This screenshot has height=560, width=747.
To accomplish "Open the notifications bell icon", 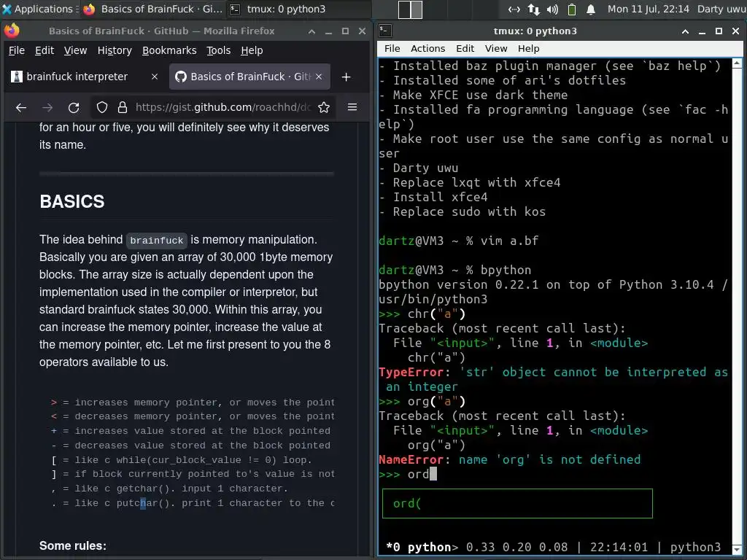I will coord(591,9).
